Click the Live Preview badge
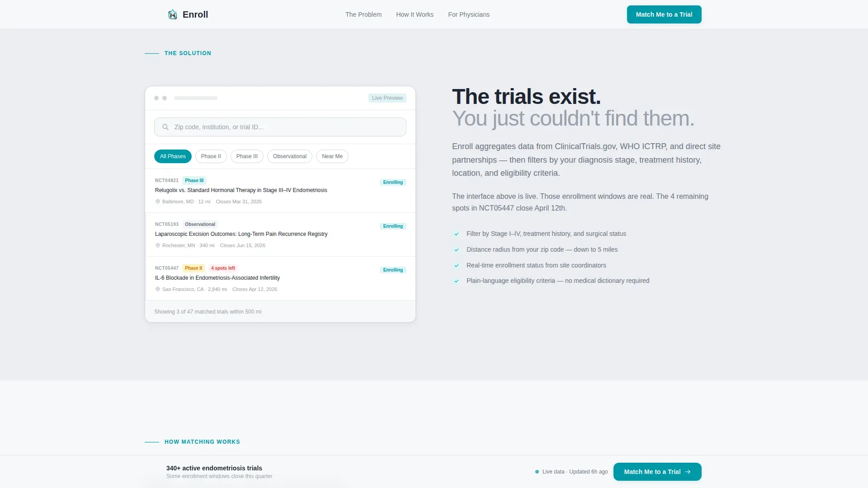The height and width of the screenshot is (488, 868). pyautogui.click(x=387, y=98)
